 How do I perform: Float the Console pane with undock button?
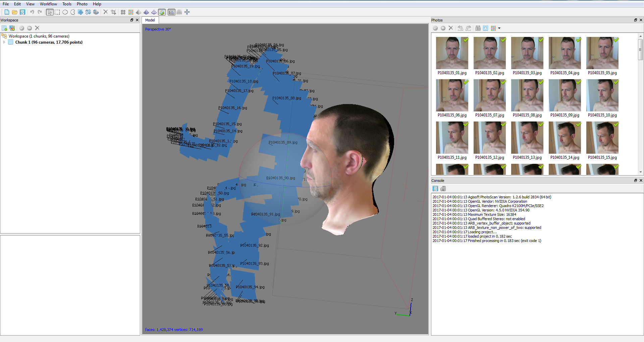(635, 181)
